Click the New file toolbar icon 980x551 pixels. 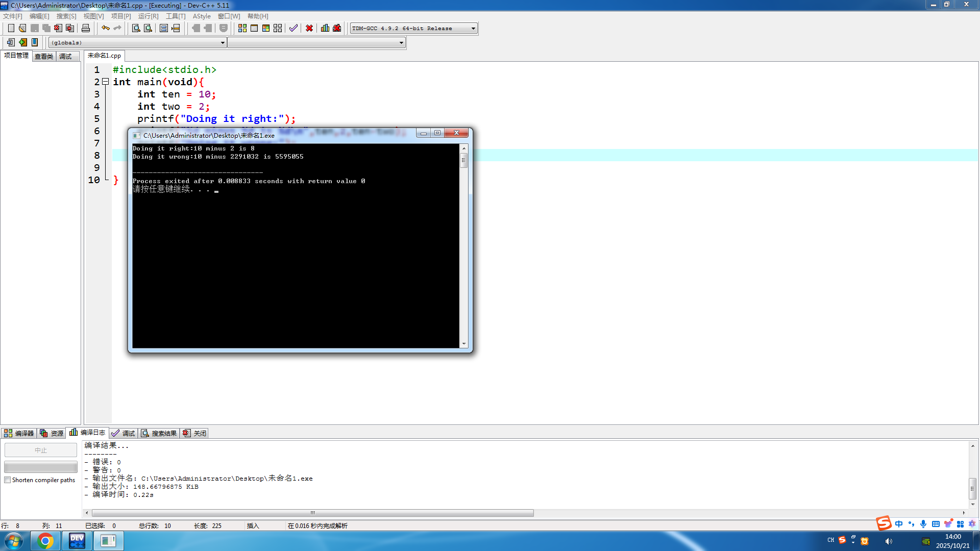(11, 28)
